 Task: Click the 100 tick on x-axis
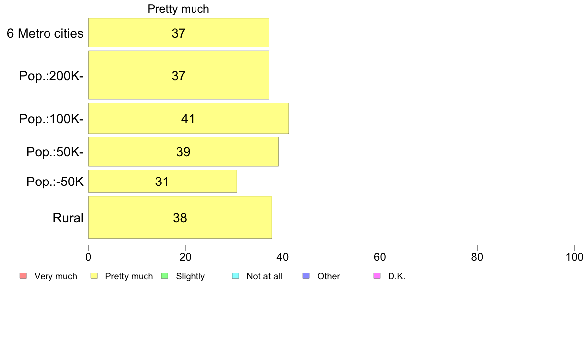pyautogui.click(x=574, y=257)
